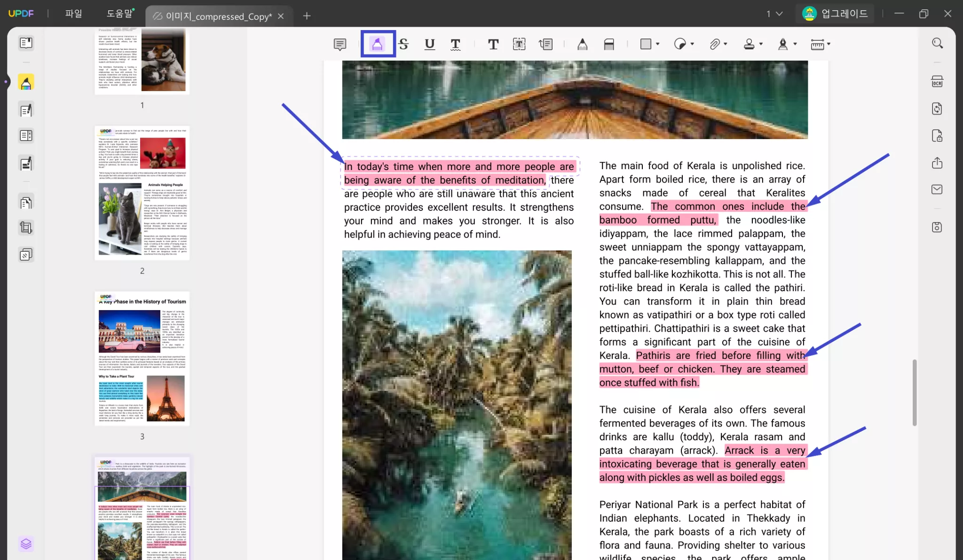This screenshot has height=560, width=963.
Task: Expand the attachment dropdown arrow
Action: point(726,44)
